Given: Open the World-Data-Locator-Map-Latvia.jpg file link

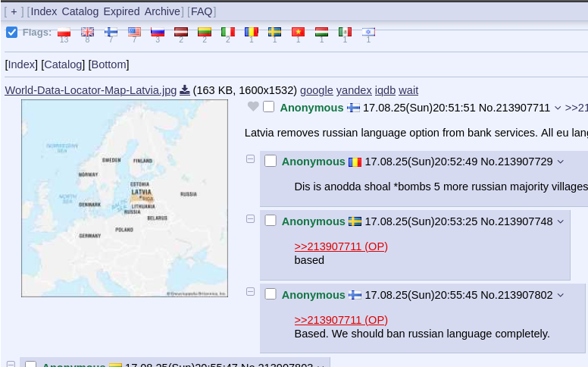Looking at the screenshot, I should tap(91, 90).
